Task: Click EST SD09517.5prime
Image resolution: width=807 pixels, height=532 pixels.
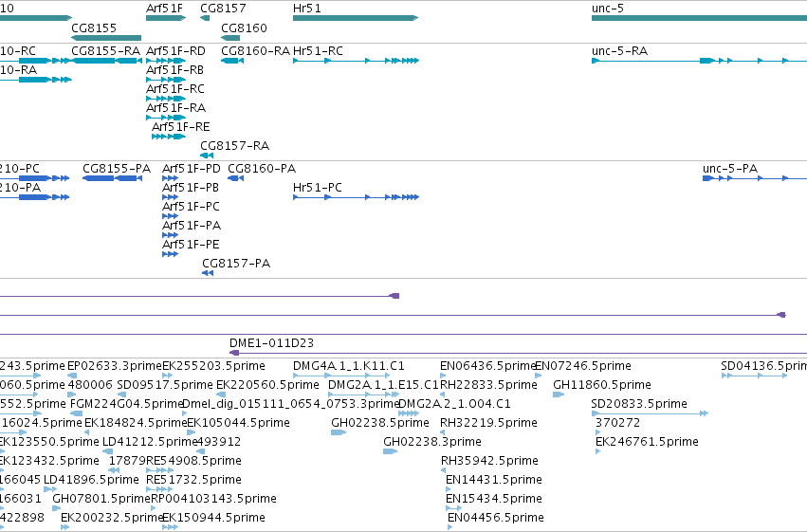Action: [164, 385]
